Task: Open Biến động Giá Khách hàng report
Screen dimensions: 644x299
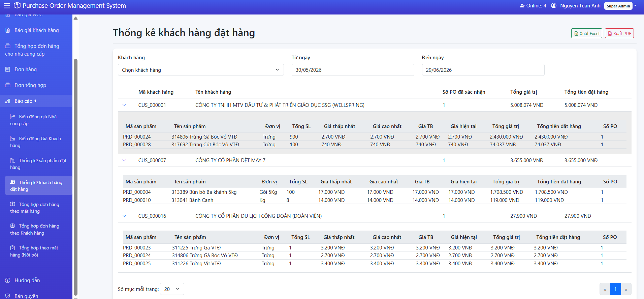Action: (38, 142)
